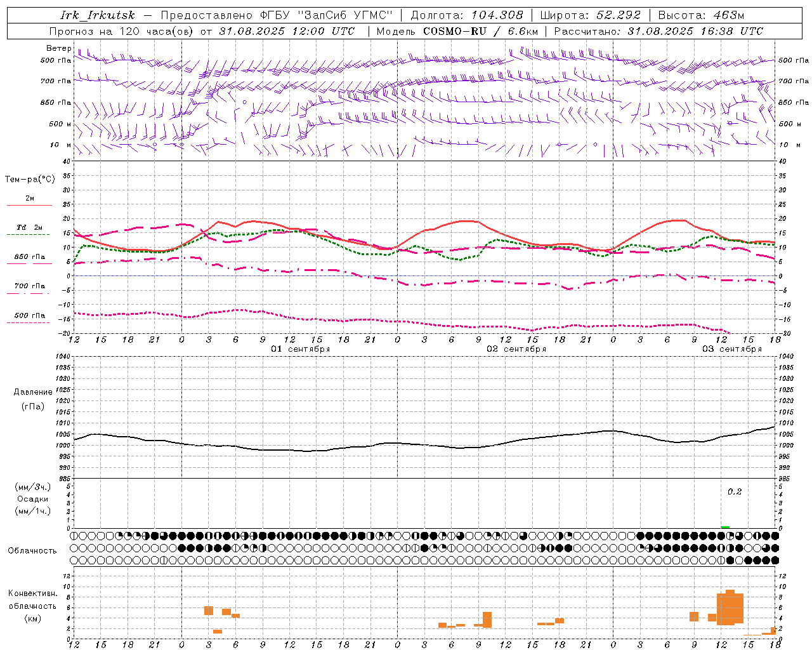Click the 'Ветер' wind panel label
This screenshot has height=650, width=812.
coord(59,48)
